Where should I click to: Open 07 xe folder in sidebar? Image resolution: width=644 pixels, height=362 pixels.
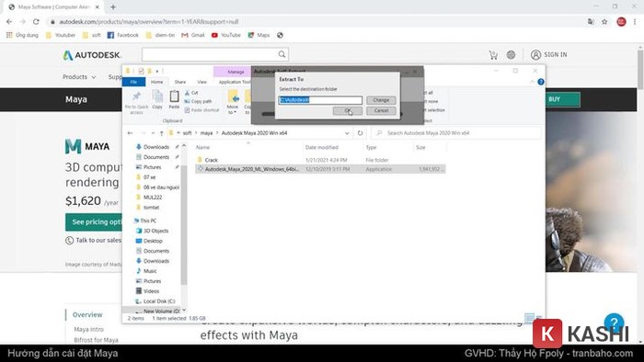click(x=149, y=177)
